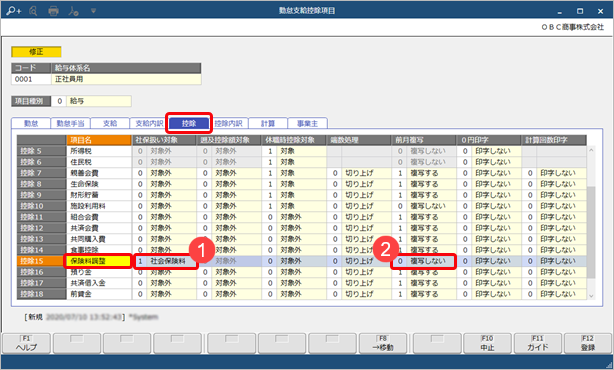Switch to the 勤怠手当 tab

click(70, 123)
